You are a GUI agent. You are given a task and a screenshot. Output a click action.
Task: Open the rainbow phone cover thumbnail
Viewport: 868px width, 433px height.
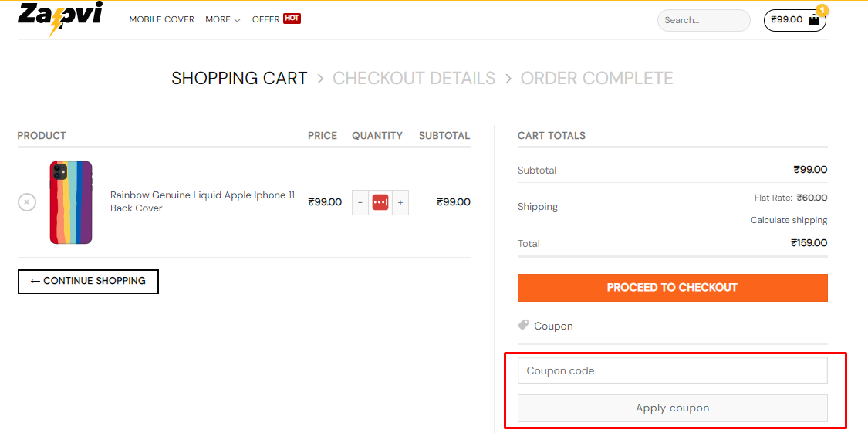click(71, 202)
